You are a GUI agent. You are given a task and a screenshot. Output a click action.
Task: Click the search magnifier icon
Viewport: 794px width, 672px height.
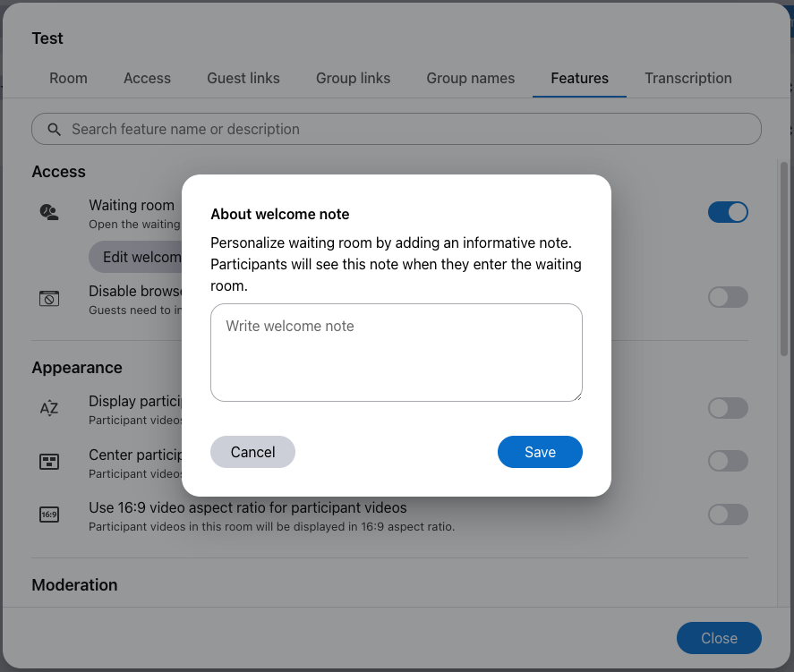pos(55,129)
